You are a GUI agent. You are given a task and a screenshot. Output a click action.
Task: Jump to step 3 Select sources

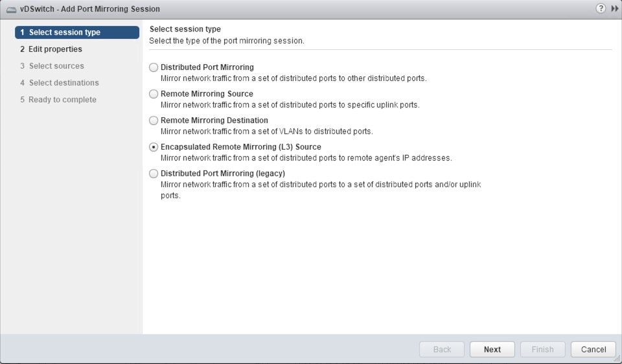pyautogui.click(x=56, y=66)
